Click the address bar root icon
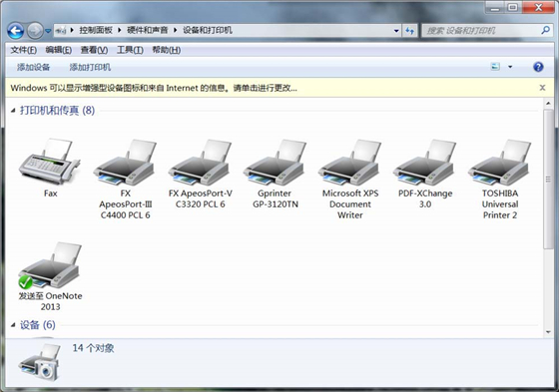 coord(61,31)
